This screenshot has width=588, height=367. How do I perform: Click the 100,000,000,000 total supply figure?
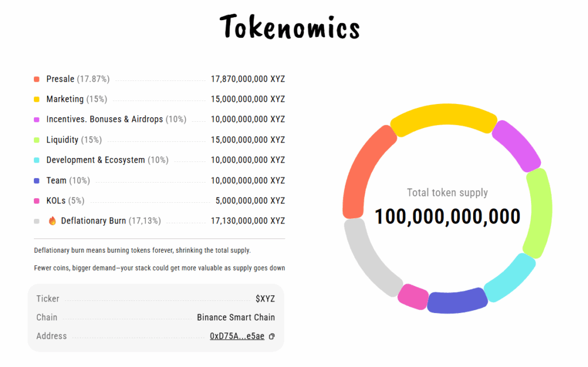(x=447, y=217)
